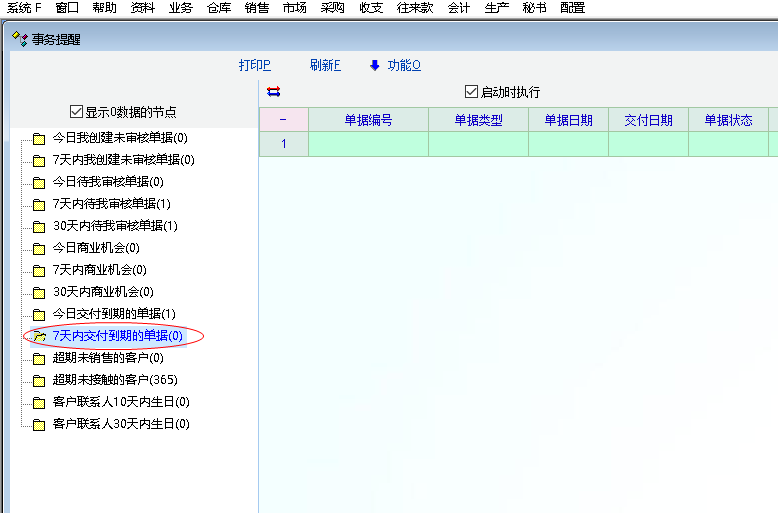Click the blue down arrow beside 功能O
The image size is (778, 513).
pyautogui.click(x=375, y=66)
